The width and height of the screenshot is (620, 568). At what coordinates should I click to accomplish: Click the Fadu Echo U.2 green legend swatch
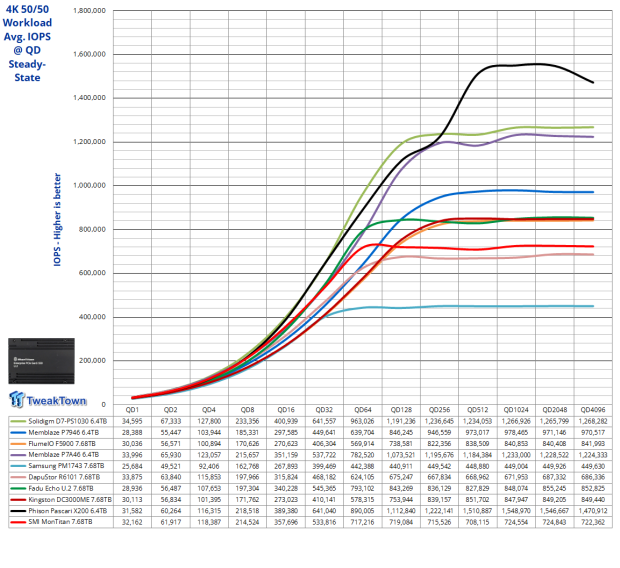[18, 488]
